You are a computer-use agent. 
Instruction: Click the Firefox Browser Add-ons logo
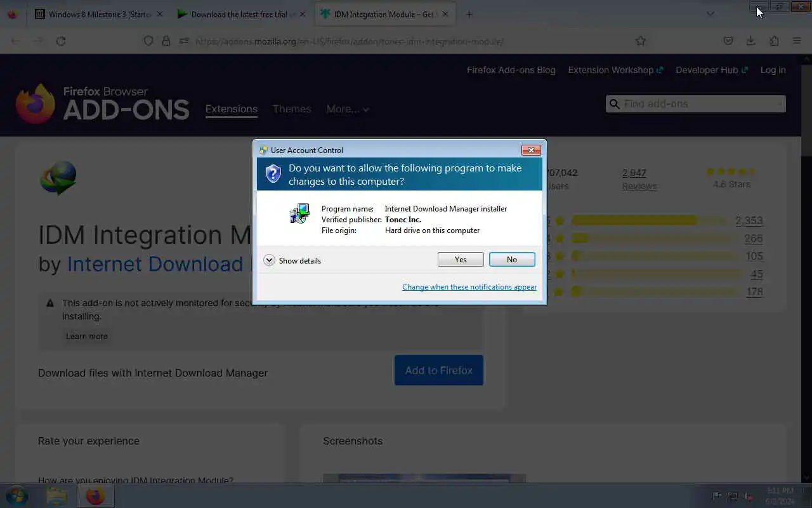pos(103,104)
